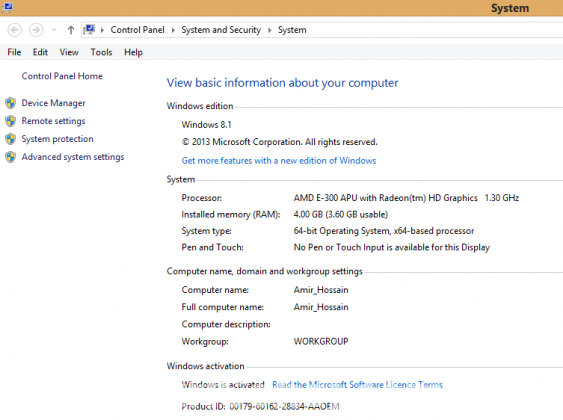Open the recent locations dropdown arrow
Screen dimensions: 563x420
[x=54, y=30]
